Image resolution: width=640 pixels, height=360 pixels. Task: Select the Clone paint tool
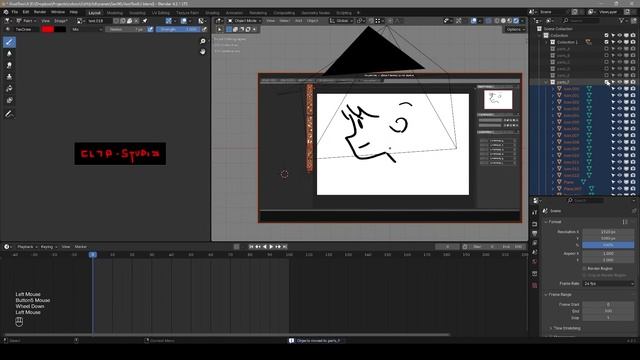(9, 77)
